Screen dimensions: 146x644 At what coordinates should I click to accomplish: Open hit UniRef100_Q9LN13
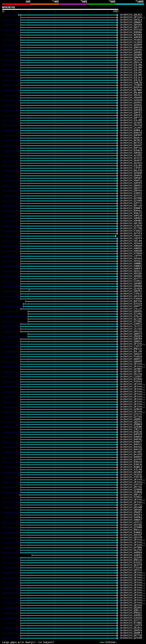coord(131,15)
